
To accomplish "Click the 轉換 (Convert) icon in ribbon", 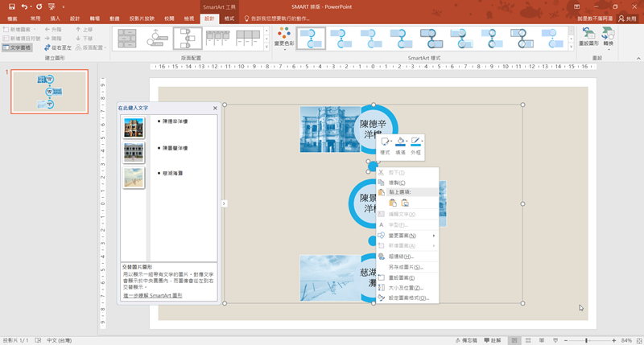I will pos(609,35).
